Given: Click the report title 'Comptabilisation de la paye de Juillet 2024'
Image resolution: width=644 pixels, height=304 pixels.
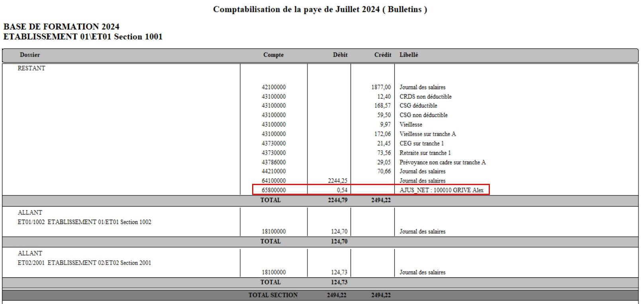Looking at the screenshot, I should 296,10.
